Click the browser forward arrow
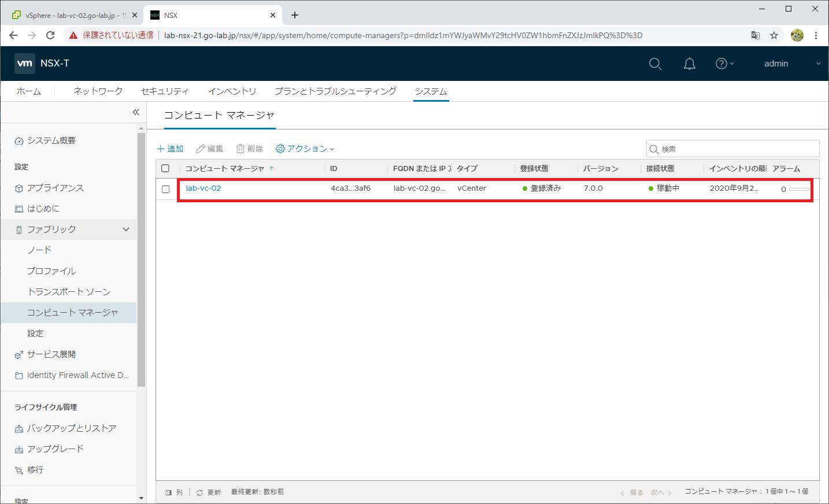Screen dimensions: 829x504 coord(32,35)
